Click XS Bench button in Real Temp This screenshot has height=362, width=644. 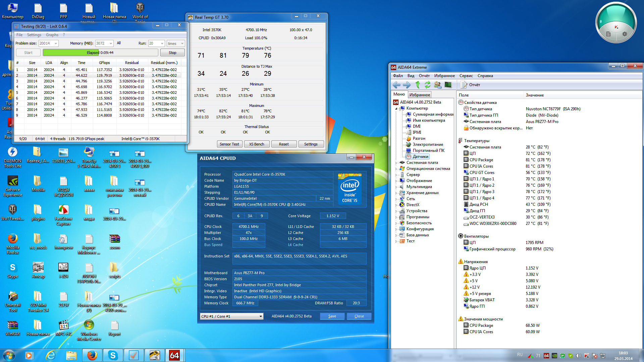pyautogui.click(x=257, y=144)
